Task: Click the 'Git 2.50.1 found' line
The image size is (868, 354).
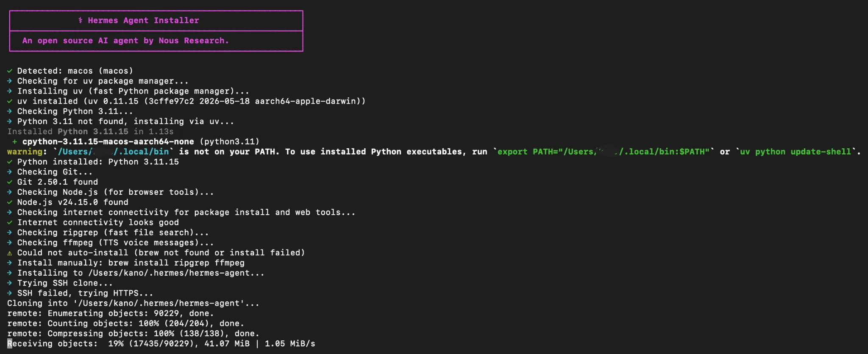Action: point(52,182)
